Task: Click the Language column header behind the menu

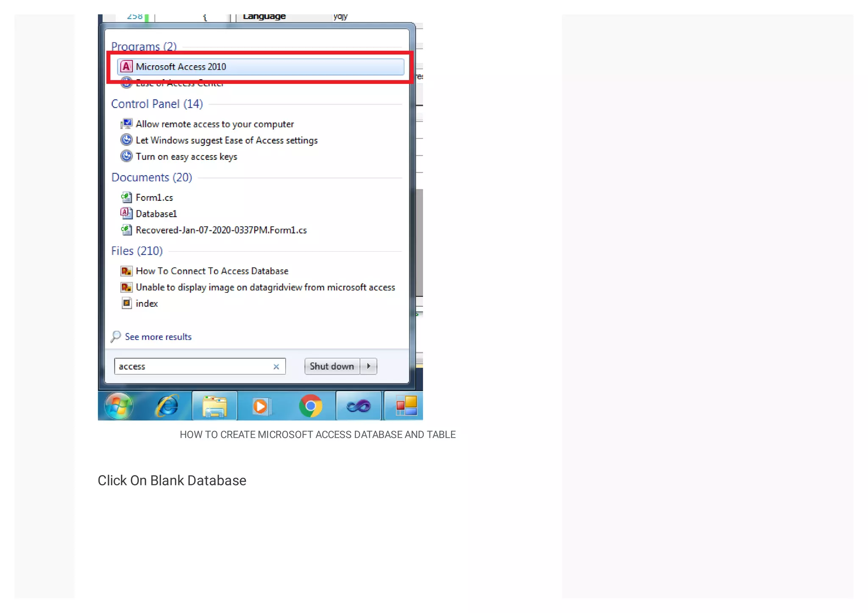Action: pos(264,17)
